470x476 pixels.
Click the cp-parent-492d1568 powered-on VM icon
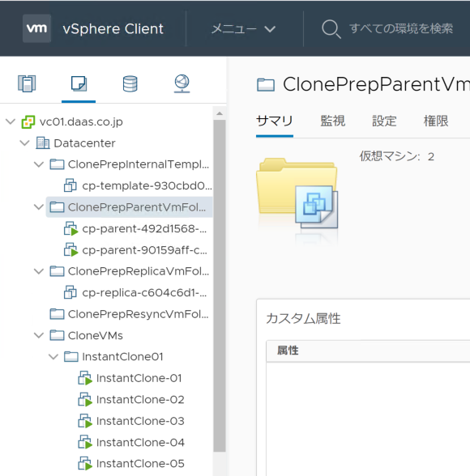[70, 228]
